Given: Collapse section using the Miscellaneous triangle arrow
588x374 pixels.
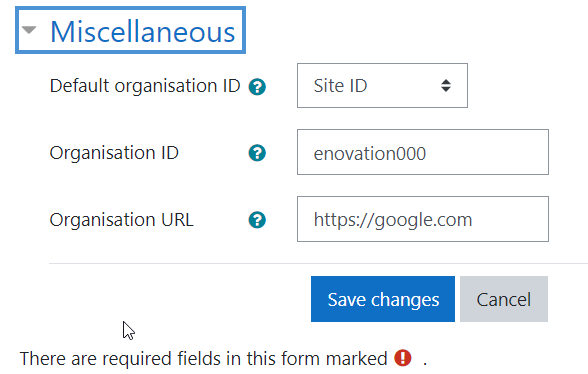Looking at the screenshot, I should 29,30.
